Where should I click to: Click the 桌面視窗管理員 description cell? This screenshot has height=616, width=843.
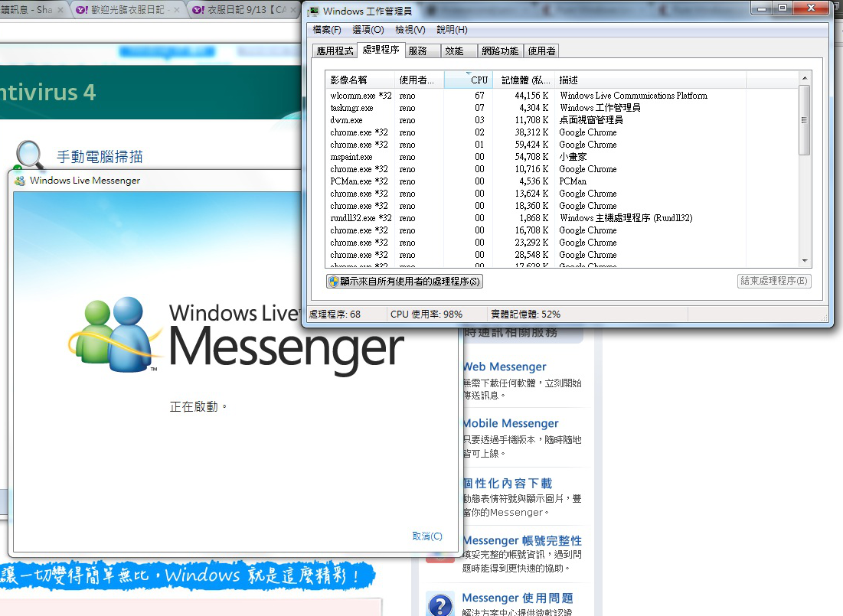[591, 120]
